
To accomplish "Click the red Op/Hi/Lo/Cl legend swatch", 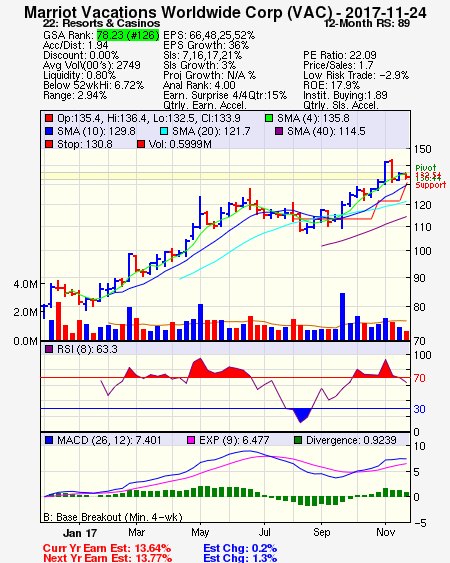I will click(x=49, y=118).
